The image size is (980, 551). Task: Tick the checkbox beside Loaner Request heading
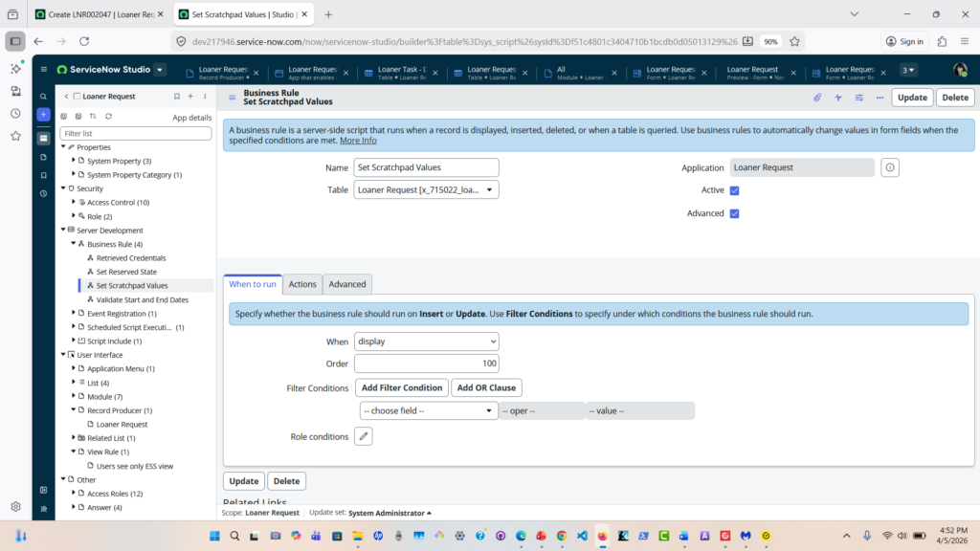pyautogui.click(x=77, y=97)
